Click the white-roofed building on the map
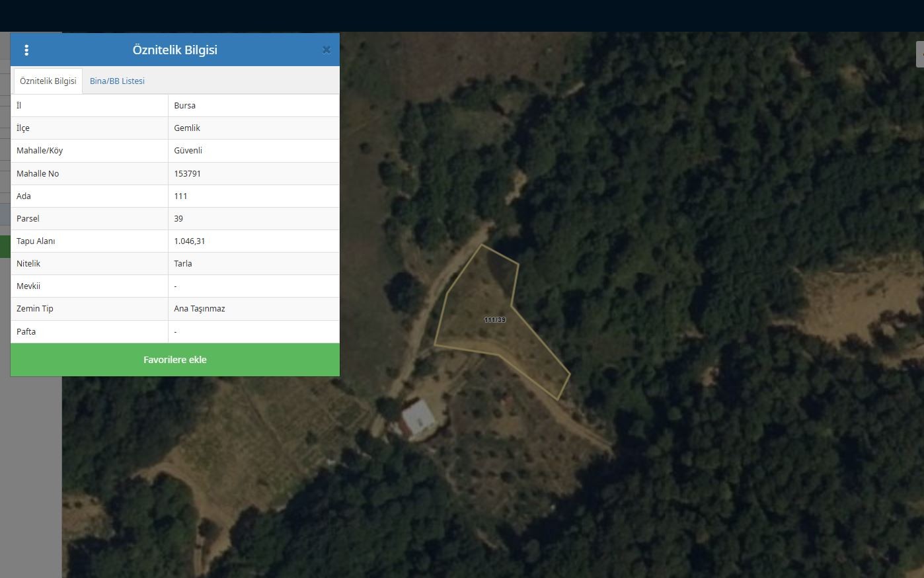The image size is (924, 578). point(418,418)
